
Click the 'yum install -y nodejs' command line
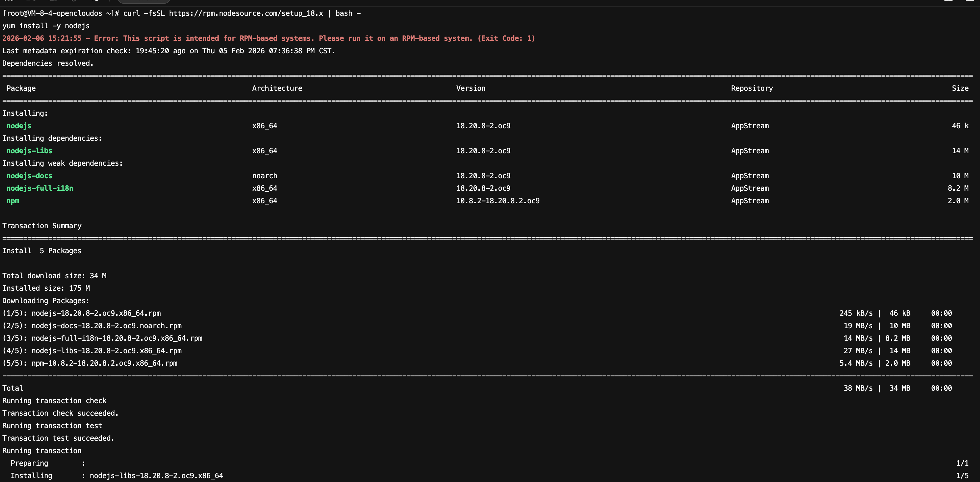(46, 26)
